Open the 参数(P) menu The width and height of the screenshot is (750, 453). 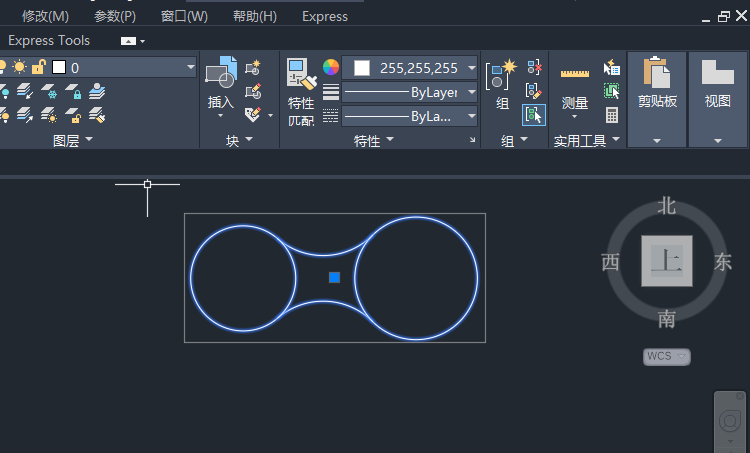[x=115, y=16]
